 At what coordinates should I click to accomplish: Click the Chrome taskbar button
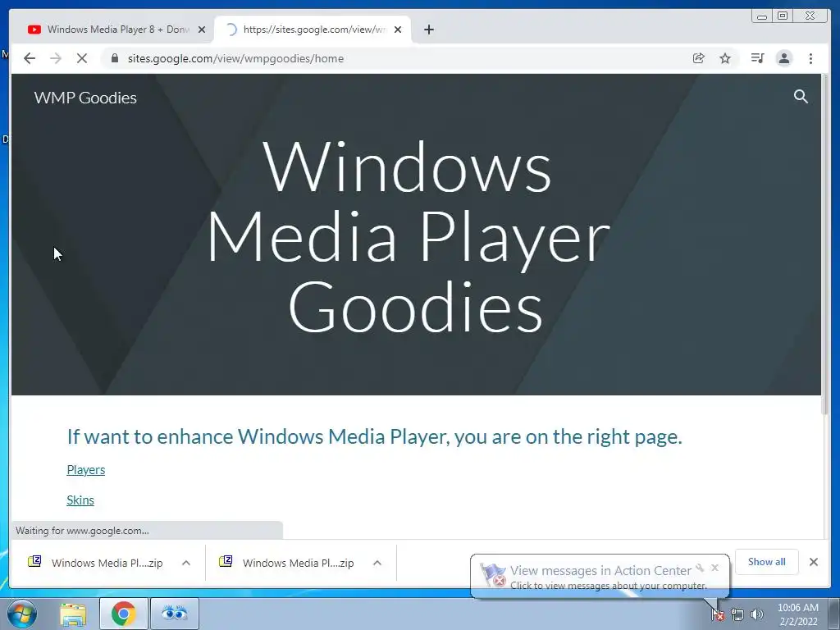coord(124,614)
